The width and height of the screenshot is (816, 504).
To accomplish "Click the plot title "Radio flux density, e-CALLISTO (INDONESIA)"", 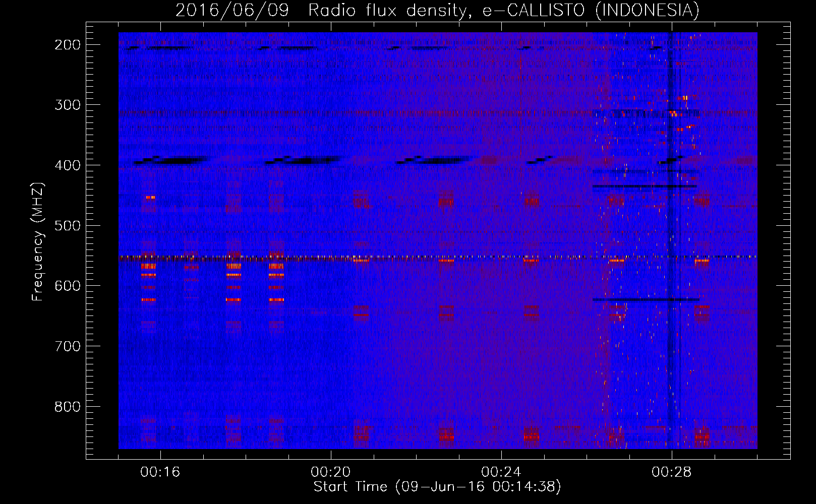I will [x=504, y=10].
